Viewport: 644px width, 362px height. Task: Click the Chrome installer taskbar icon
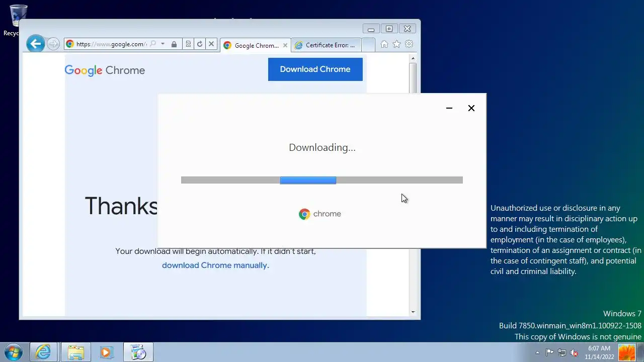138,352
